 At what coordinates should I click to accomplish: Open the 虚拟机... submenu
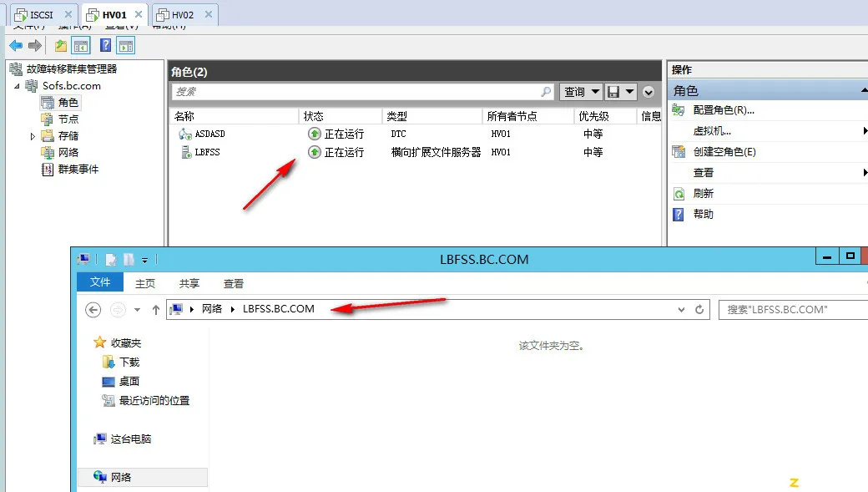pos(713,131)
